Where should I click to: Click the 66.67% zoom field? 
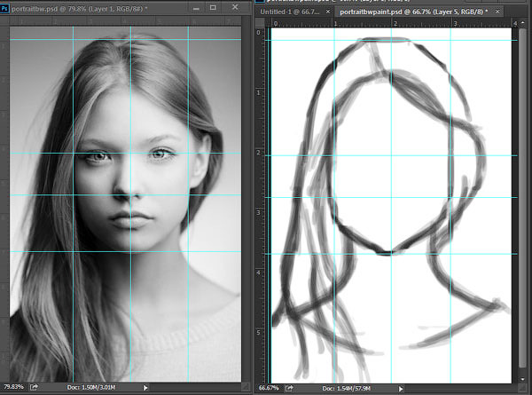click(x=268, y=389)
